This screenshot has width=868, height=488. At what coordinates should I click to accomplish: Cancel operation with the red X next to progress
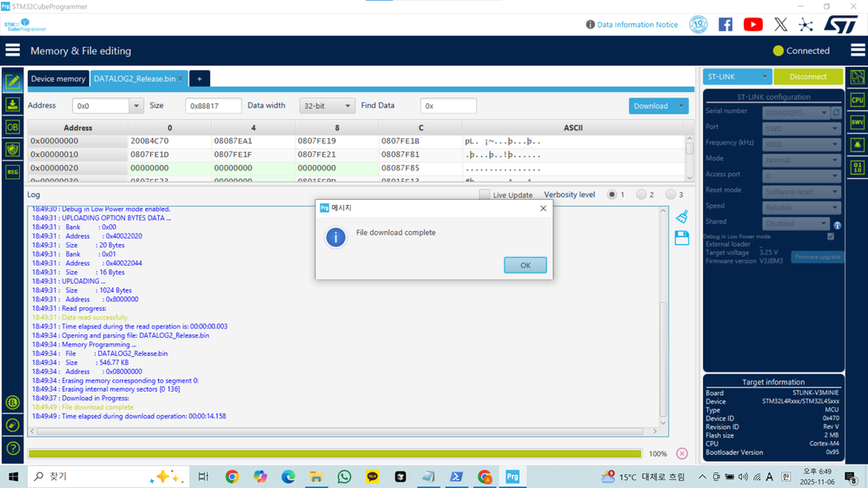coord(682,453)
